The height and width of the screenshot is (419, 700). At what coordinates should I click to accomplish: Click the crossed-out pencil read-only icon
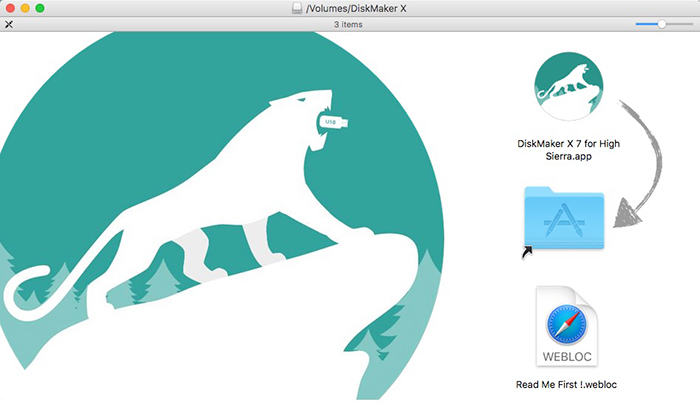coord(9,23)
